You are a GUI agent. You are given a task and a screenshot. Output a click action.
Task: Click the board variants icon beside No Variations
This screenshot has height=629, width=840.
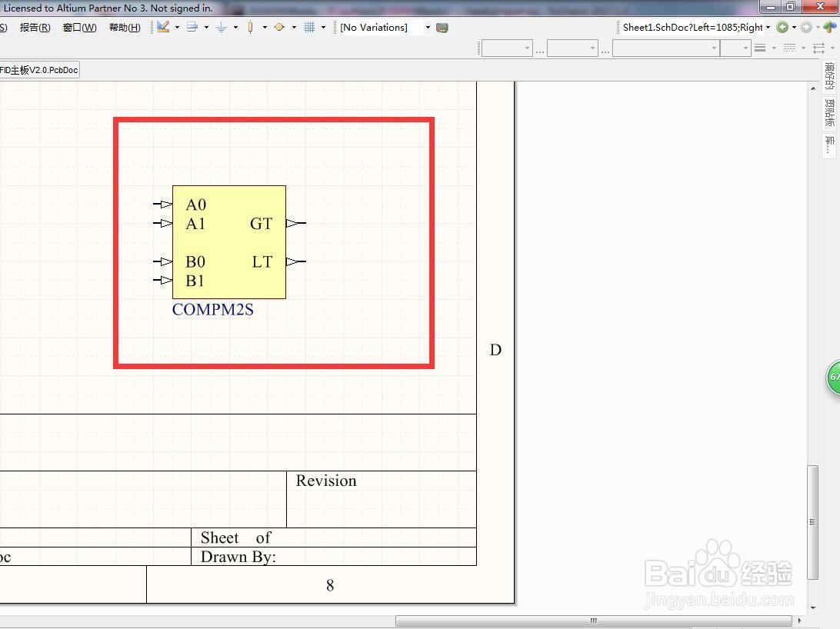click(x=442, y=28)
